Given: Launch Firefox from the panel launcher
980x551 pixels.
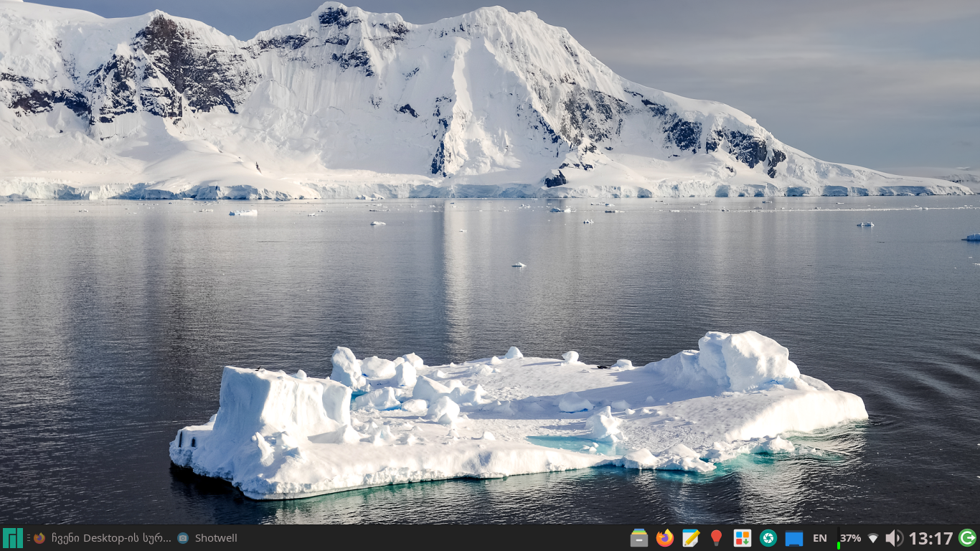Looking at the screenshot, I should tap(665, 538).
